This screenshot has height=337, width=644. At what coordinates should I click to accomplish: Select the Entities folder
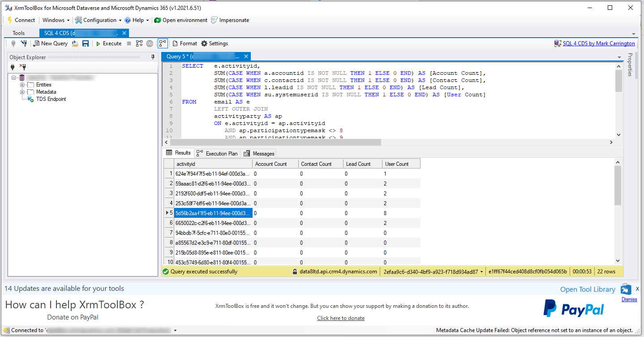(x=43, y=85)
